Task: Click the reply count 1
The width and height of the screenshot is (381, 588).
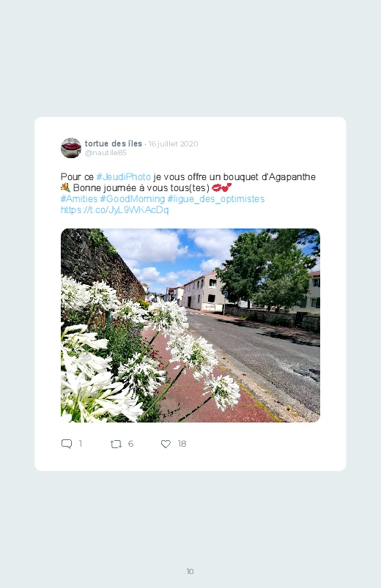Action: (81, 444)
